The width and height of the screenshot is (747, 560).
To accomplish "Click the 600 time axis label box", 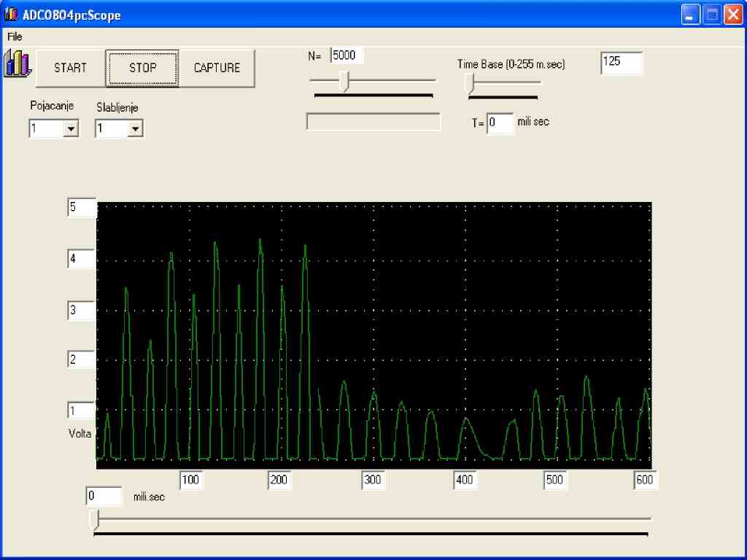I will [645, 480].
